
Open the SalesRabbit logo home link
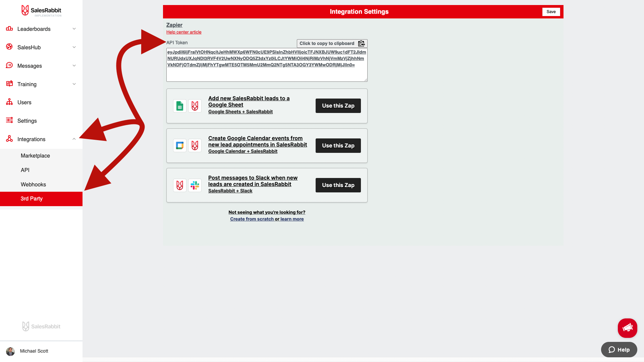41,11
